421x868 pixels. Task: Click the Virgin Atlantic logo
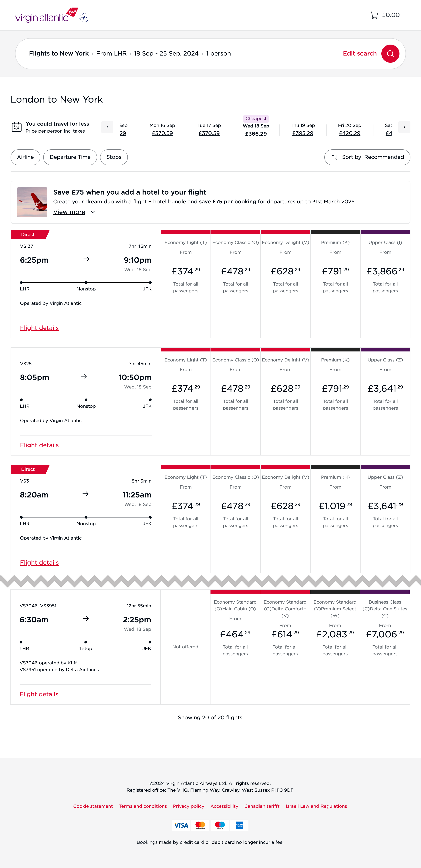pos(46,15)
